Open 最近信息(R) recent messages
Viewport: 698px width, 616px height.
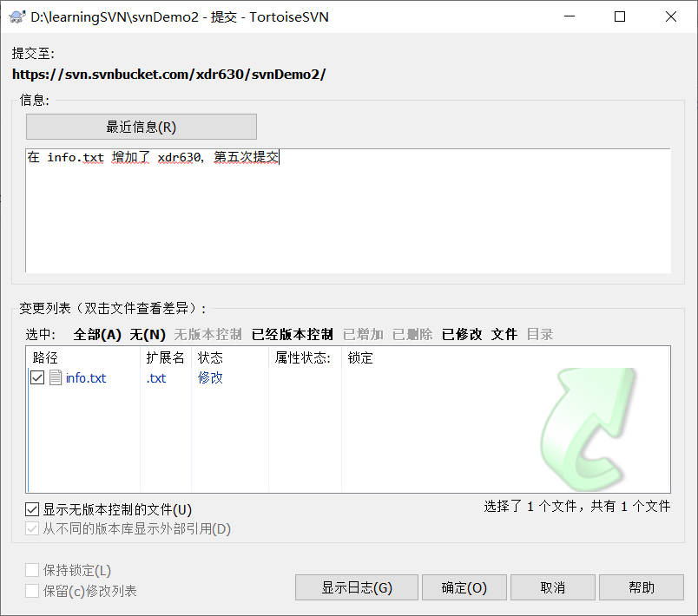[x=142, y=126]
